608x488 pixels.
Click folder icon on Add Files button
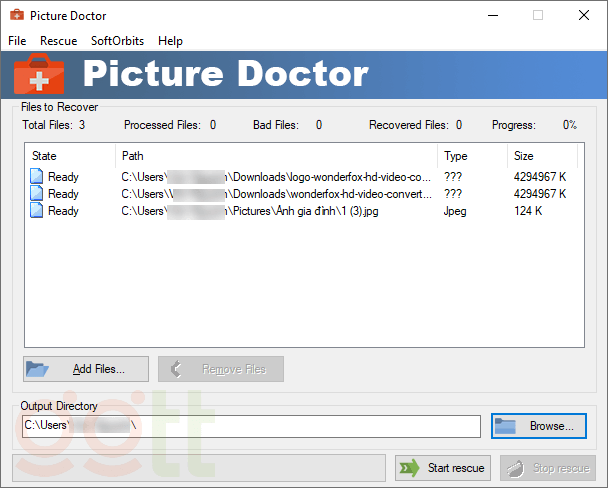[38, 369]
